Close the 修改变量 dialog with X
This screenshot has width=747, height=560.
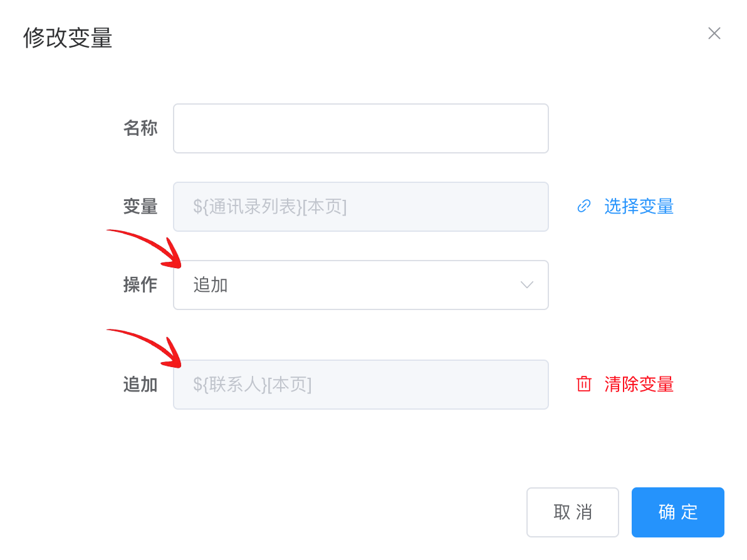(714, 33)
